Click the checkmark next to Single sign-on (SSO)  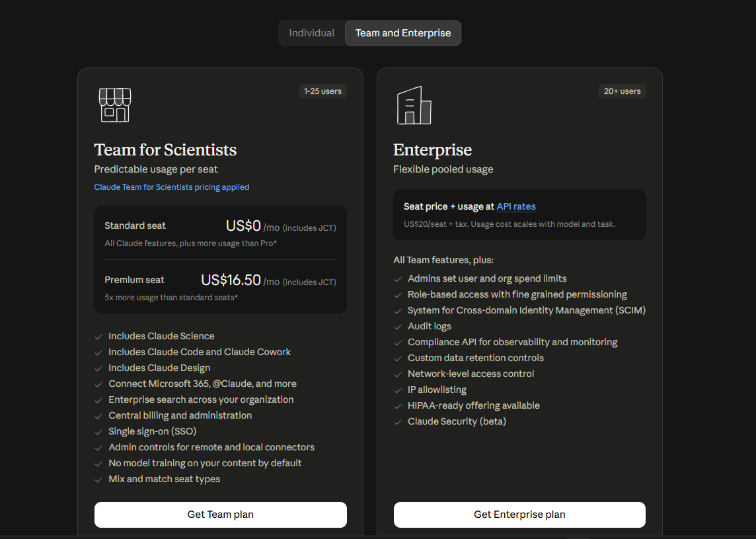coord(99,433)
